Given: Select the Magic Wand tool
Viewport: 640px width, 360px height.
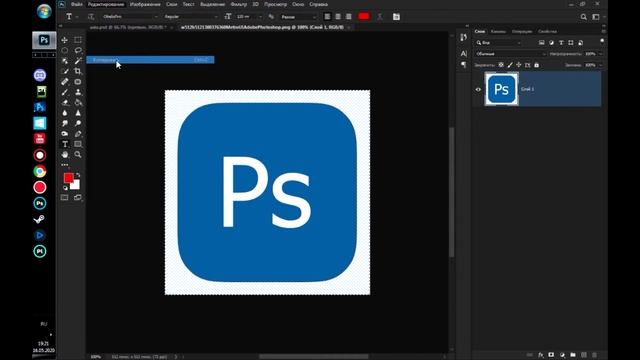Looking at the screenshot, I should [78, 61].
